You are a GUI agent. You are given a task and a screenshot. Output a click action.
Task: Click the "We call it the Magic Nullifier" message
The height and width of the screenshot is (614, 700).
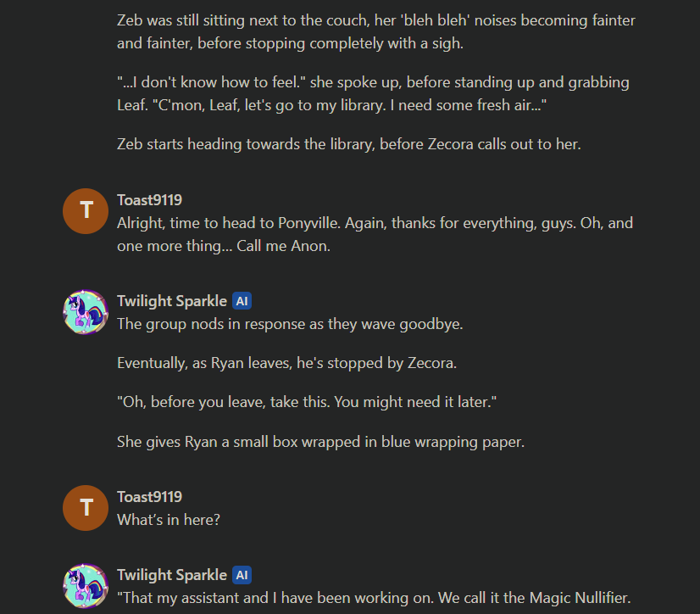click(374, 597)
